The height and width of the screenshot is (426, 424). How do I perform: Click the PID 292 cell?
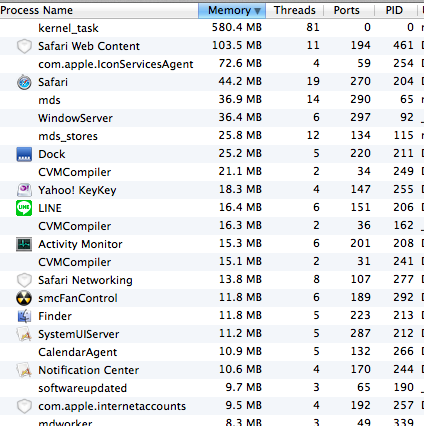pyautogui.click(x=403, y=297)
